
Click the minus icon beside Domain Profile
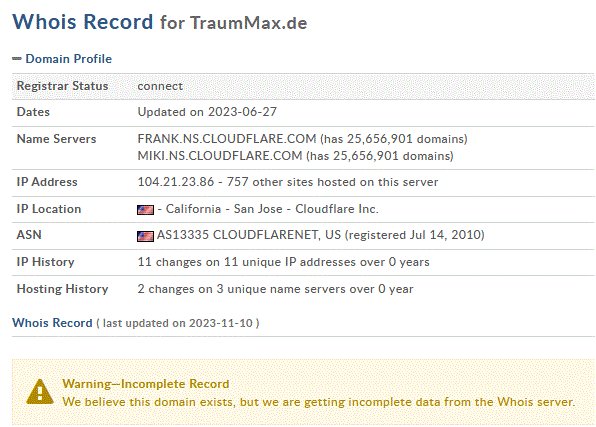pos(17,59)
